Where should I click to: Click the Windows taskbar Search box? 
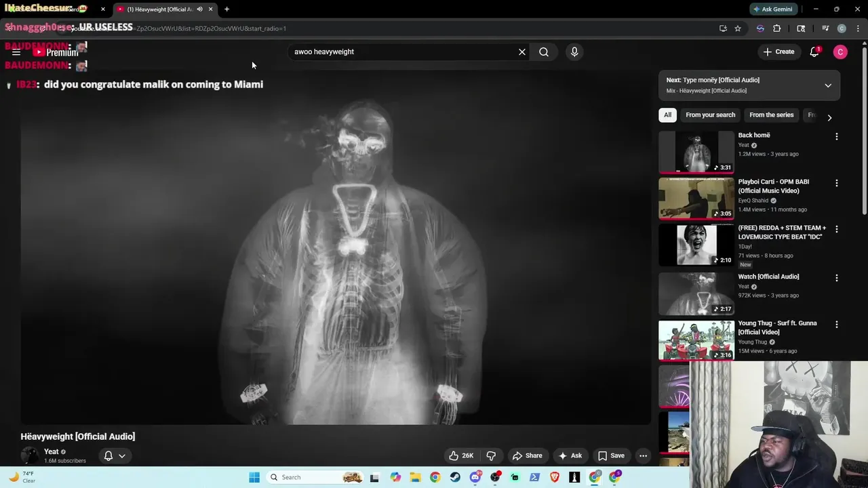coord(315,477)
